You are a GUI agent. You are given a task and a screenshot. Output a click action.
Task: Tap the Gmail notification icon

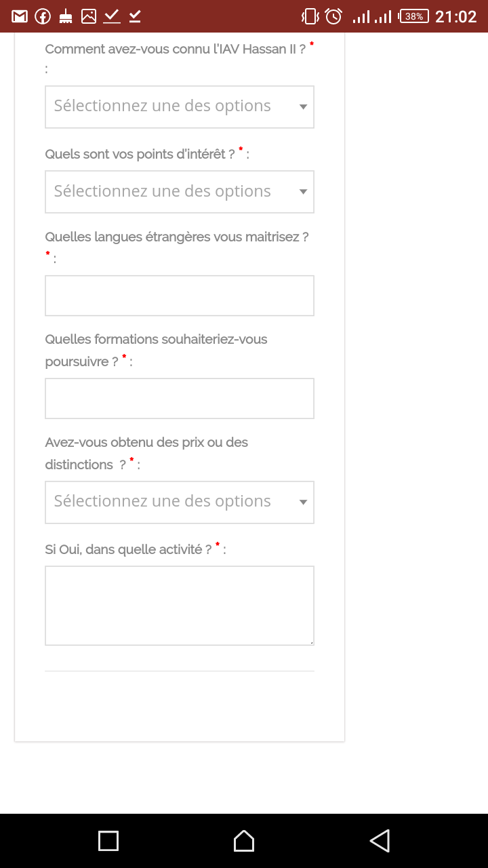coord(20,16)
